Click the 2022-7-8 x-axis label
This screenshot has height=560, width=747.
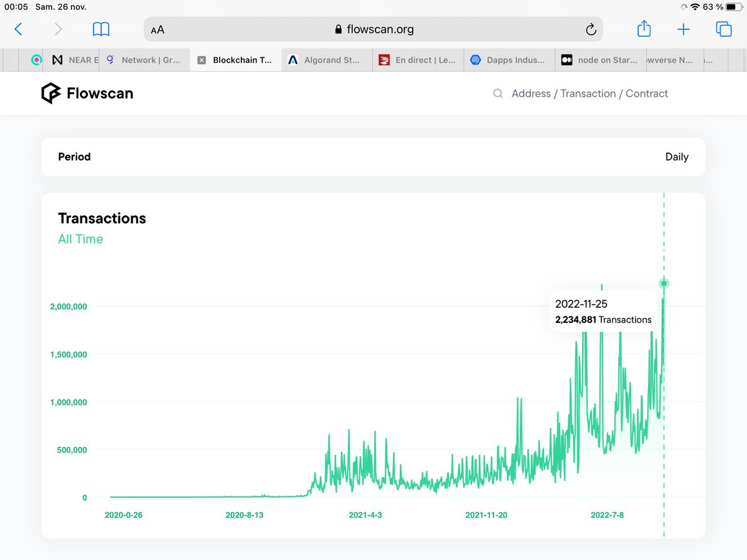(607, 515)
